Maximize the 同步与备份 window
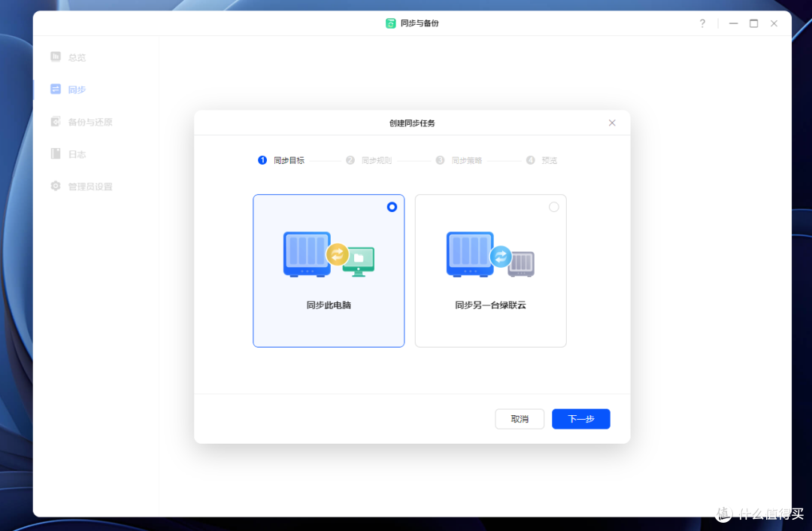Image resolution: width=812 pixels, height=531 pixels. [x=753, y=23]
